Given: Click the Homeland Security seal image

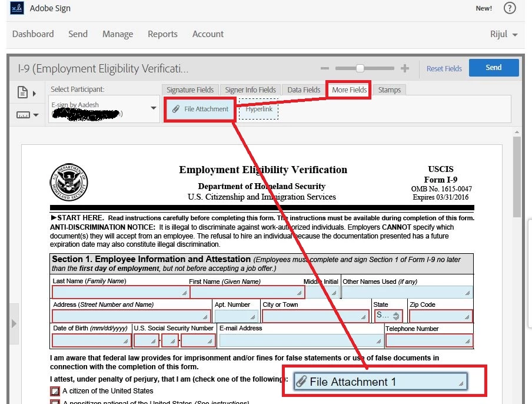Looking at the screenshot, I should coord(69,182).
